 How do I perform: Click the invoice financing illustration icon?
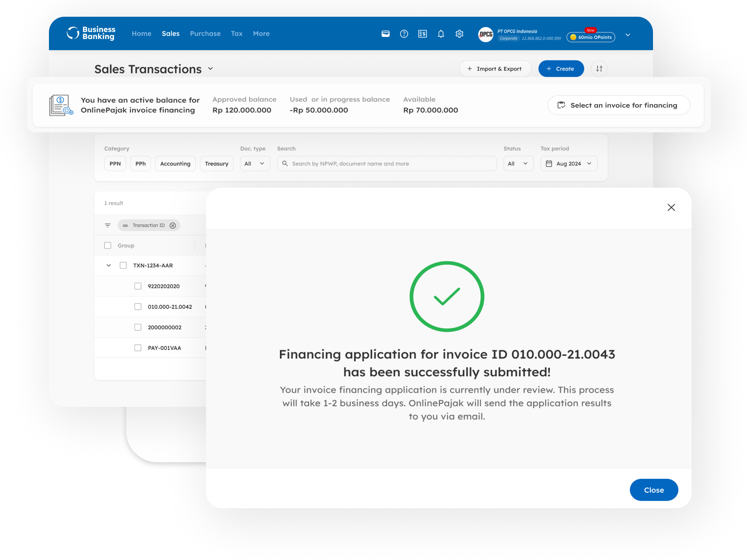[61, 106]
